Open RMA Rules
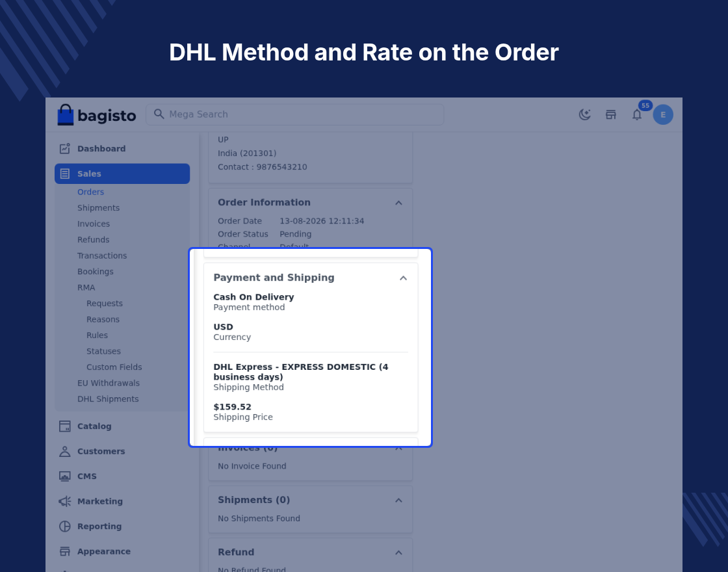 [x=97, y=335]
